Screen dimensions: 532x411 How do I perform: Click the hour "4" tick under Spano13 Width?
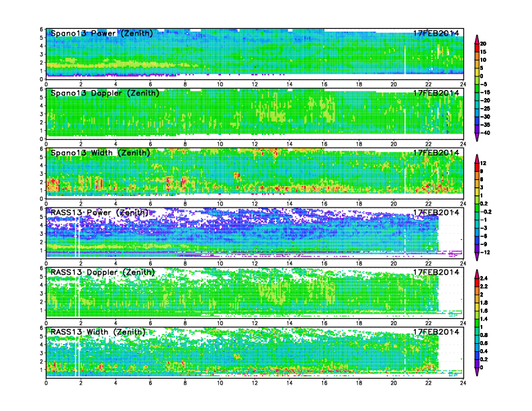116,203
